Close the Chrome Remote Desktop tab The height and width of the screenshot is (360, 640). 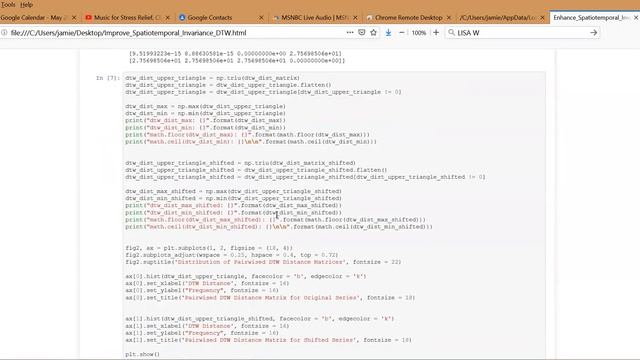[449, 18]
